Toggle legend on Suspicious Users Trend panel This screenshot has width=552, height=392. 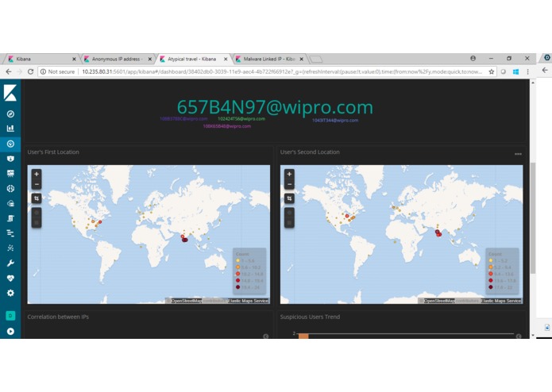click(519, 336)
